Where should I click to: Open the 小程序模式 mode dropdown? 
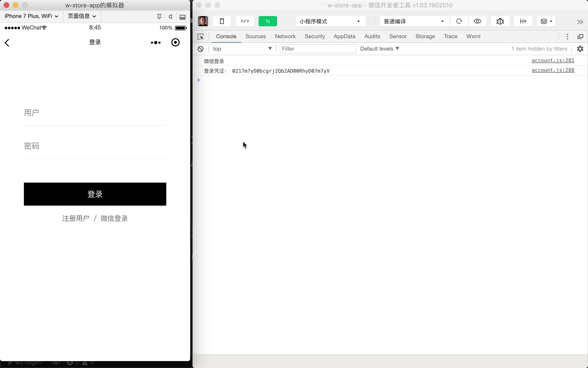click(330, 21)
